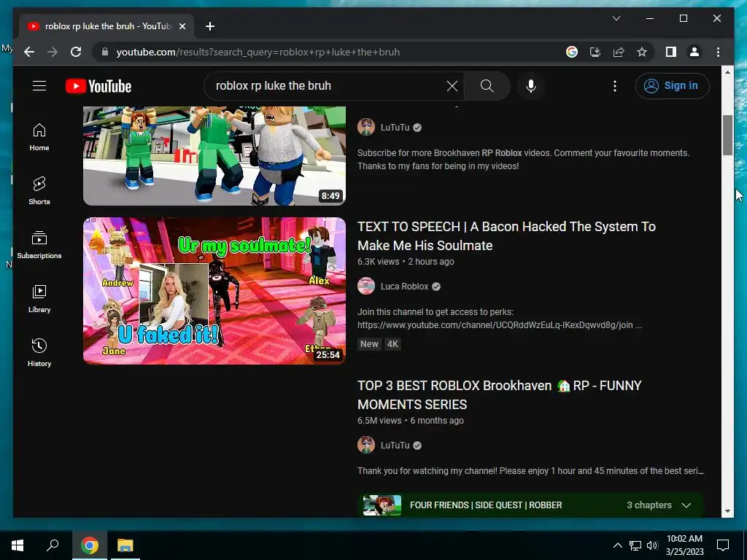747x560 pixels.
Task: Open the LuTuTu channel above the Subscribe description
Action: 395,127
